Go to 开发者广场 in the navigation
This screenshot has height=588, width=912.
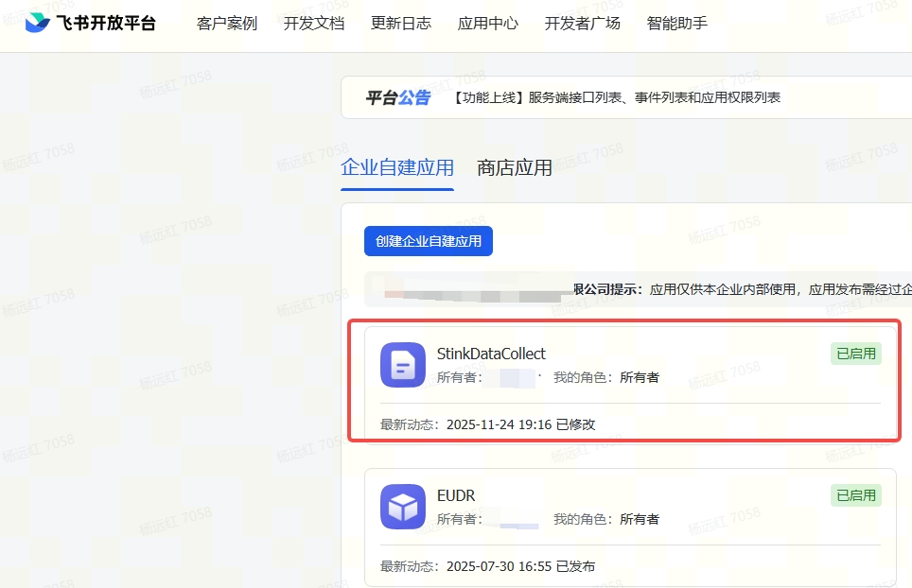(582, 24)
